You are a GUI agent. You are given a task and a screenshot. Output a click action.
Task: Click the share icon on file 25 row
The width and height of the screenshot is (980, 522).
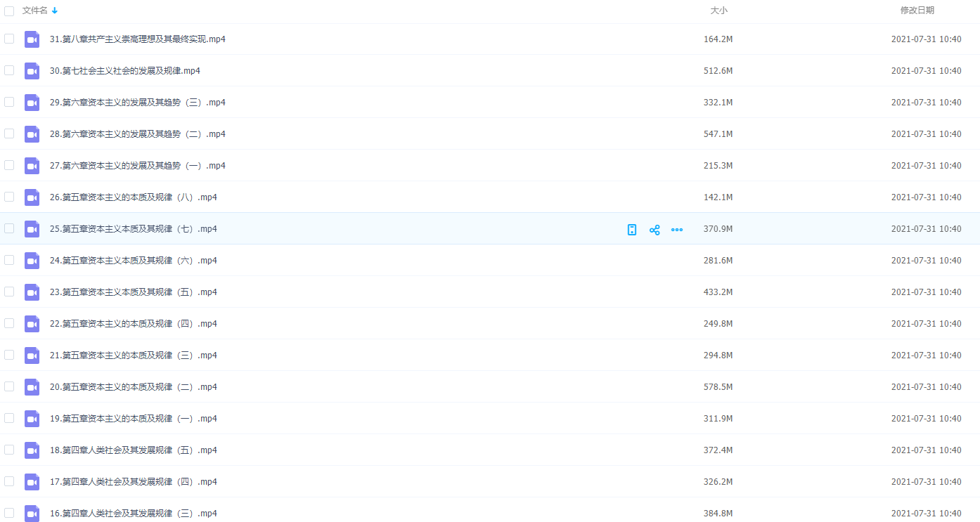pos(655,230)
